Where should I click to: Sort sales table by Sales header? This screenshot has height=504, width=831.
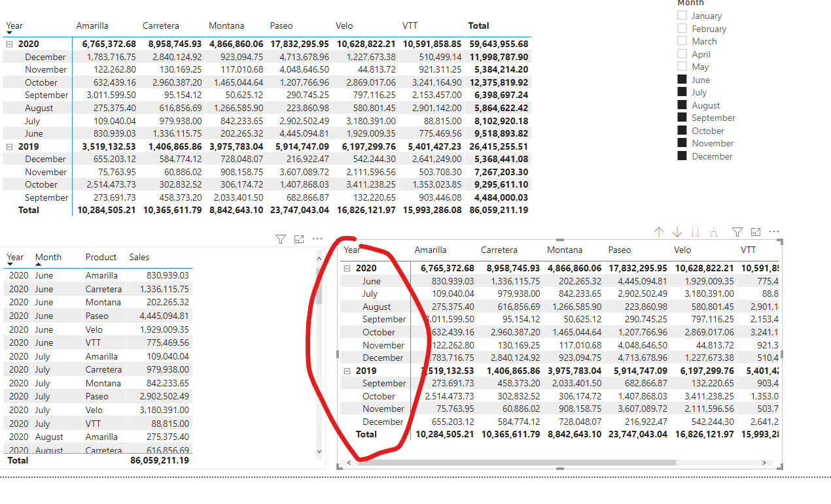click(x=139, y=257)
